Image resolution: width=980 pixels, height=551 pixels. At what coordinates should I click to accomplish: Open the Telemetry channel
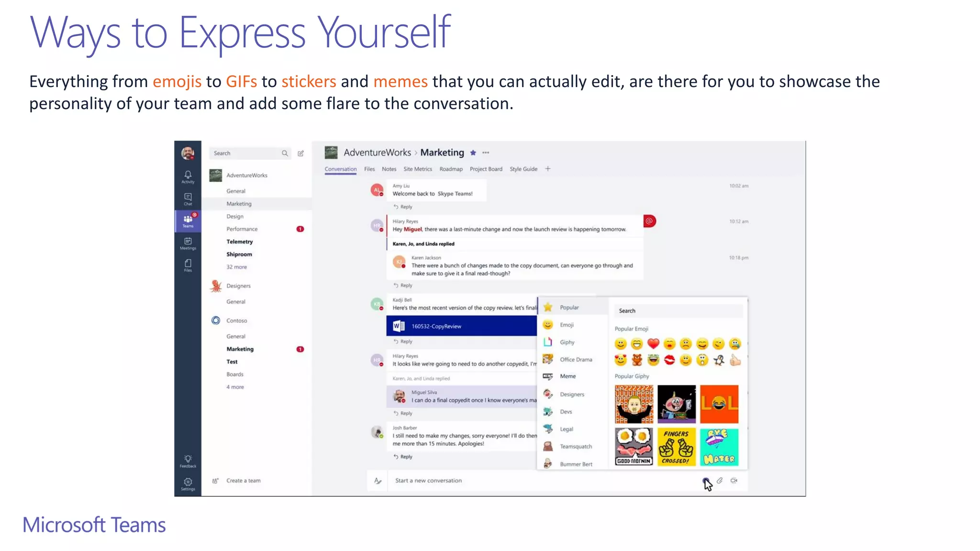240,242
